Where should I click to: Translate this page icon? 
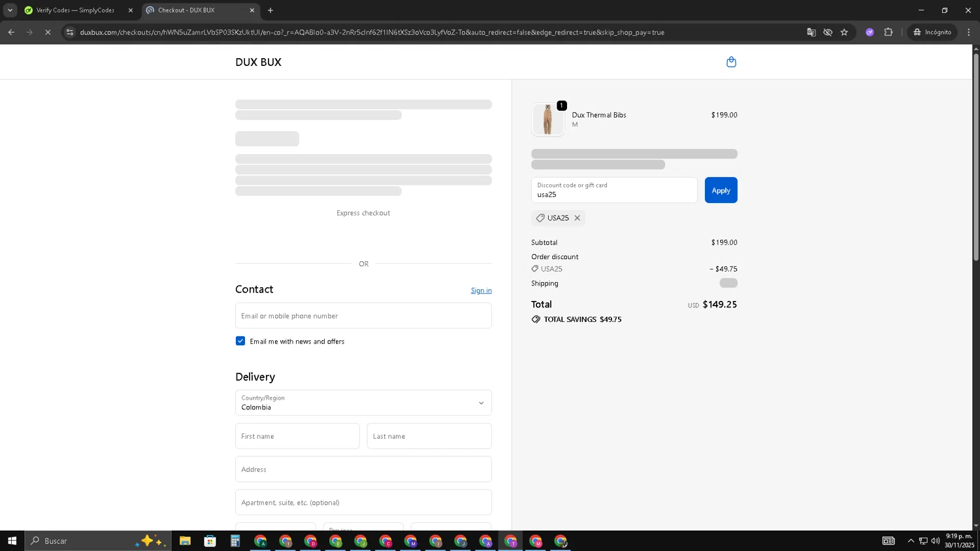(x=811, y=32)
